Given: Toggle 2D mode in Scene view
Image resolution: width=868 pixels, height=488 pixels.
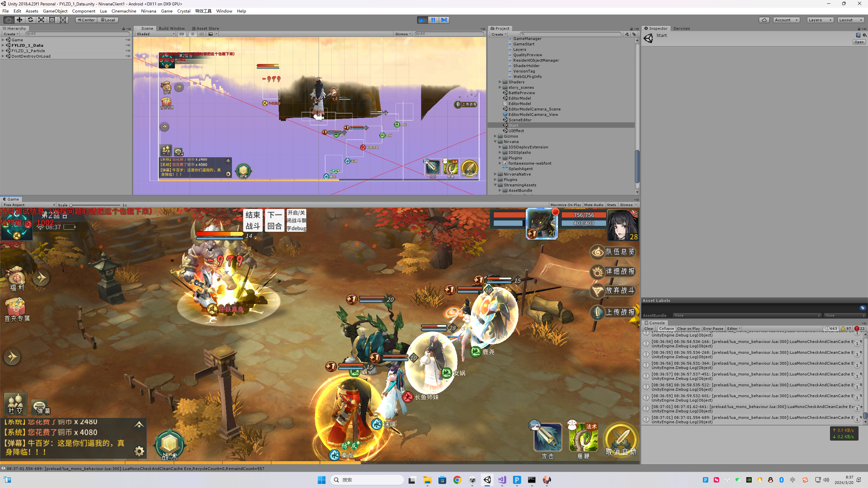Looking at the screenshot, I should pyautogui.click(x=181, y=34).
